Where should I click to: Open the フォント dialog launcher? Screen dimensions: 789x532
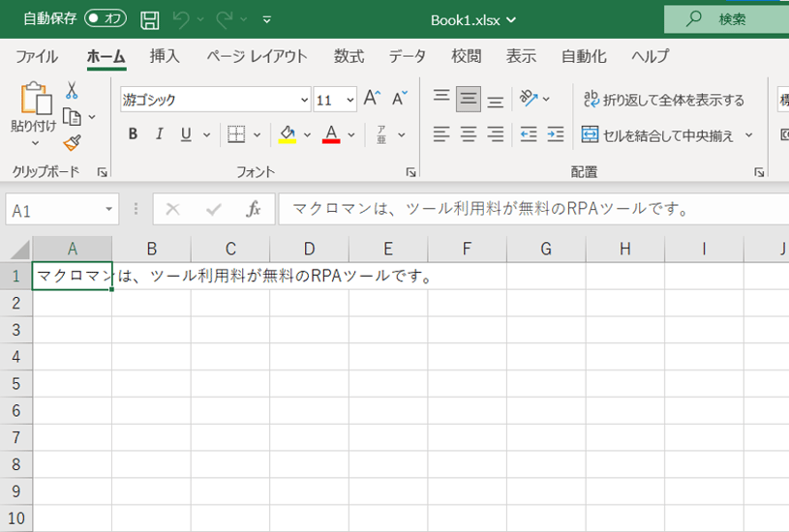pyautogui.click(x=410, y=172)
